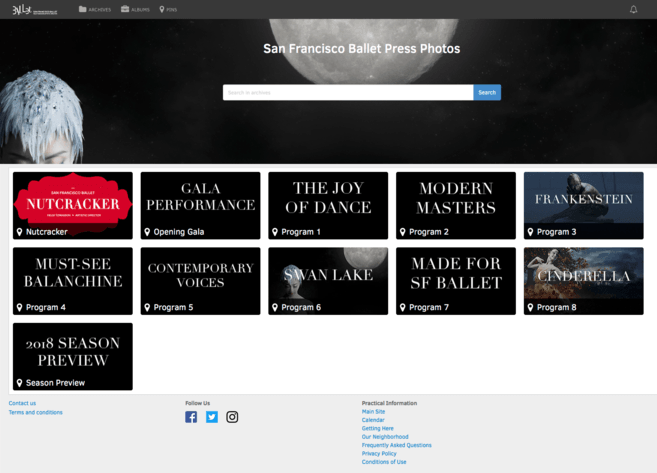Open the Terms and conditions link

[x=36, y=412]
